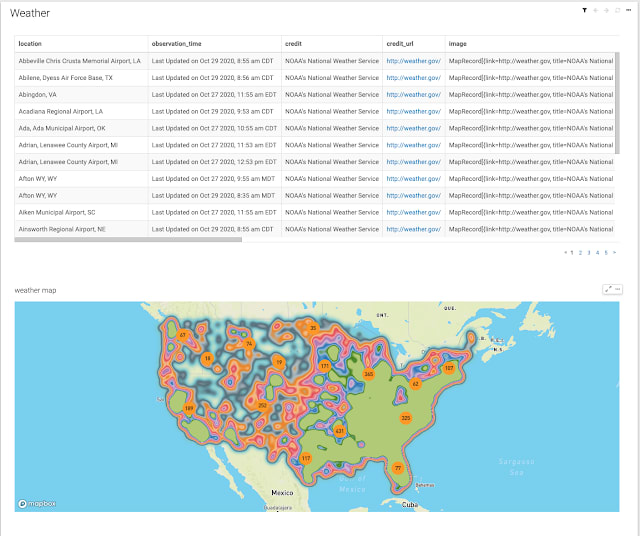Click the orange cluster marker labeled 127
The width and height of the screenshot is (640, 536).
pos(449,368)
